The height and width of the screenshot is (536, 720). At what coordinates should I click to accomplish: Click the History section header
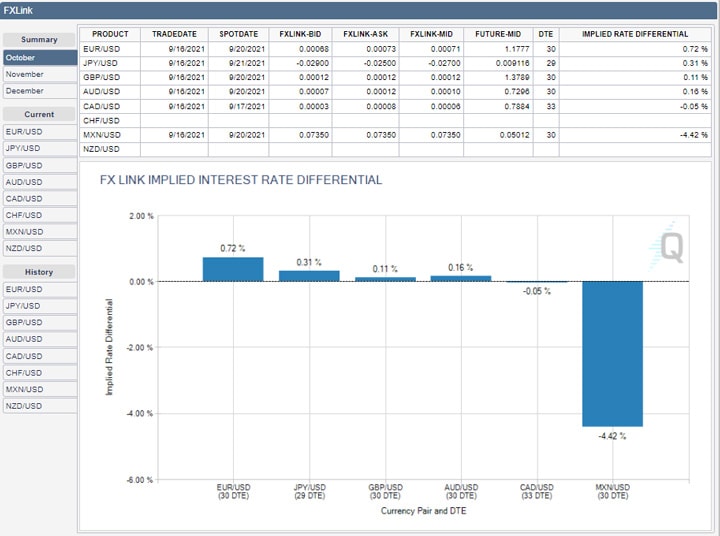39,272
